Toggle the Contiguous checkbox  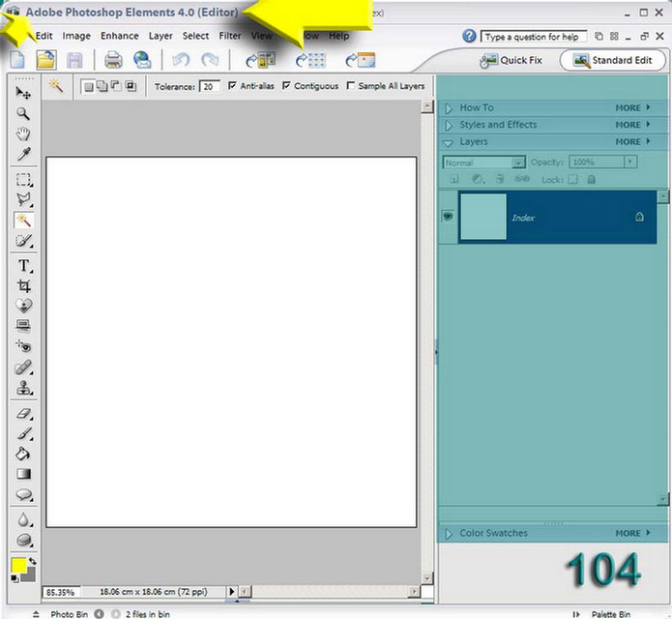pos(286,86)
